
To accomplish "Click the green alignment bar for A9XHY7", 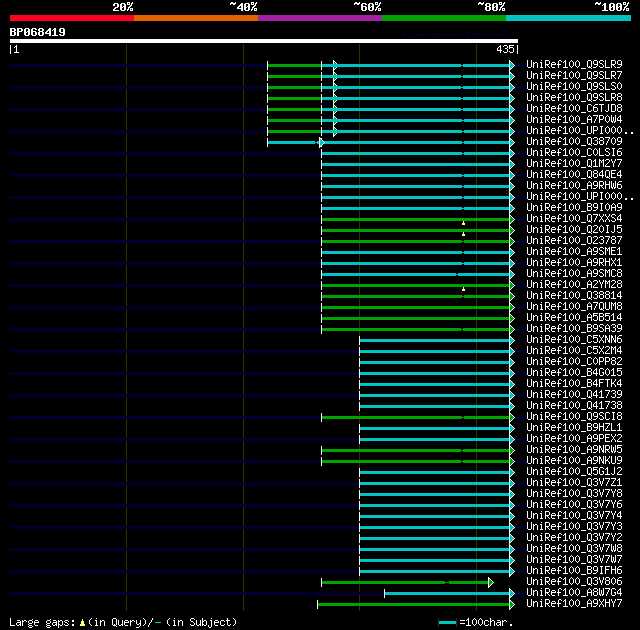I will click(x=415, y=604).
